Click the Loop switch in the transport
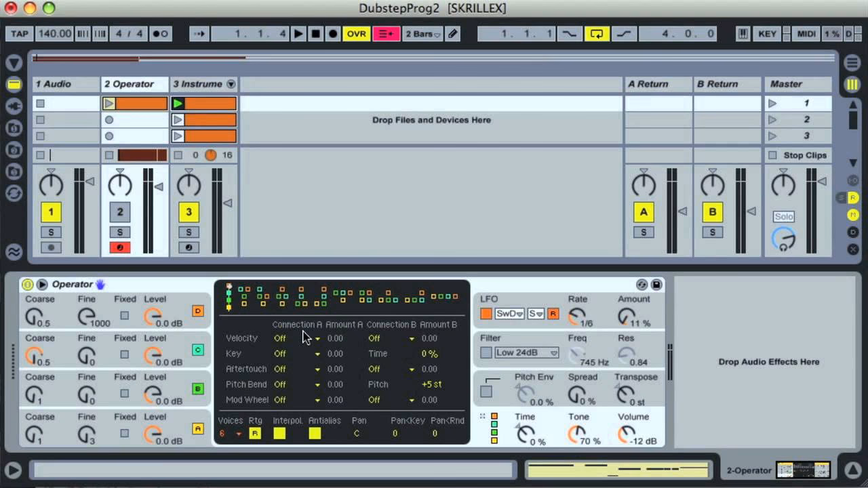The image size is (868, 488). tap(597, 33)
